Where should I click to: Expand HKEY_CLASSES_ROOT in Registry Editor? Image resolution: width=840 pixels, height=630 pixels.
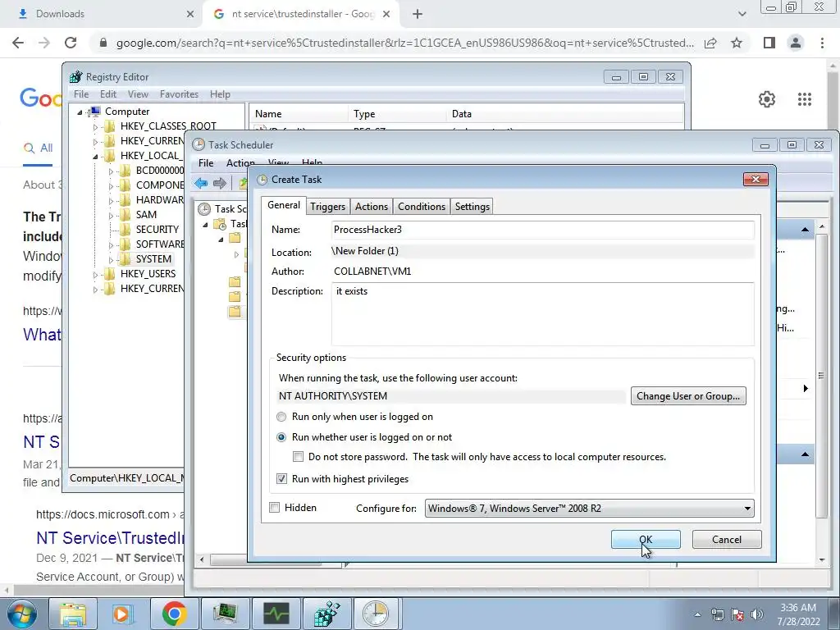pyautogui.click(x=95, y=127)
